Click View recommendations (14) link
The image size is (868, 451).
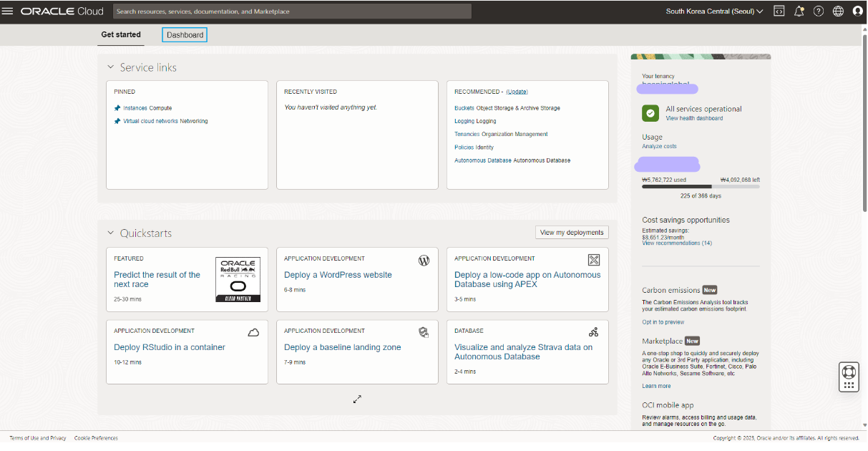point(677,243)
